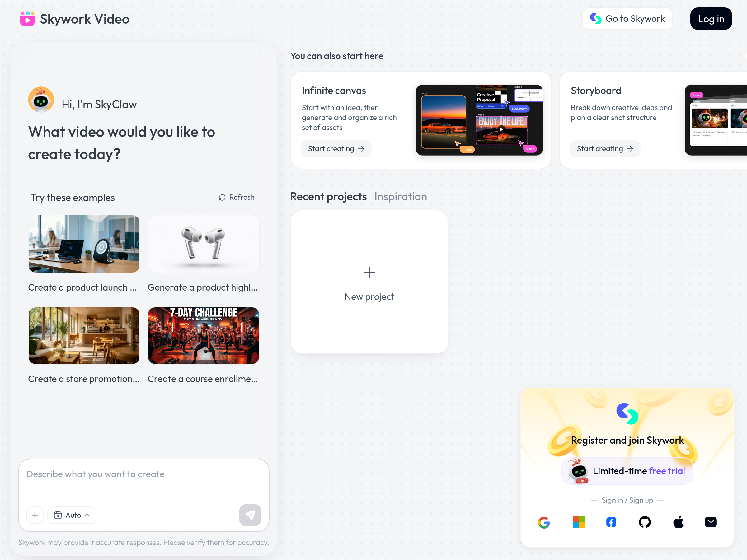Sign in with Microsoft icon
This screenshot has width=747, height=560.
click(x=579, y=522)
